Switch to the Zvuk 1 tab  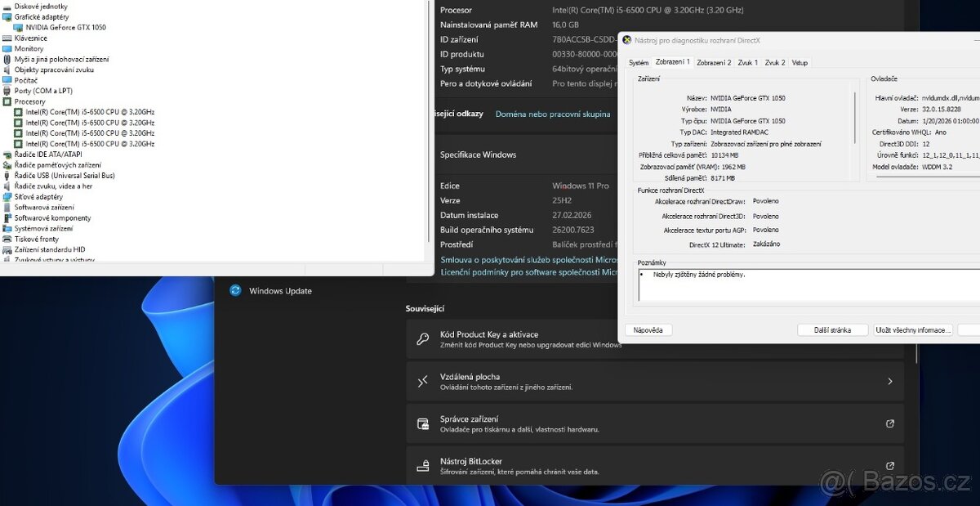[748, 62]
